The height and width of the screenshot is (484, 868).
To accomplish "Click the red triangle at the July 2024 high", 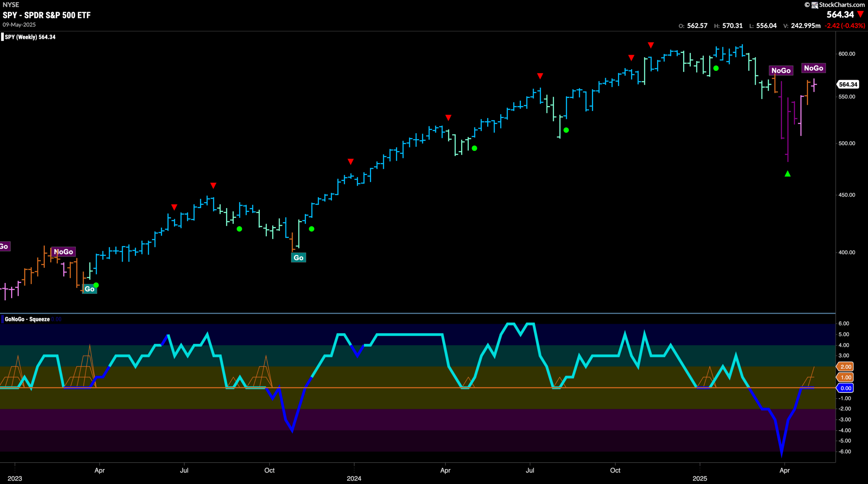I will [540, 76].
